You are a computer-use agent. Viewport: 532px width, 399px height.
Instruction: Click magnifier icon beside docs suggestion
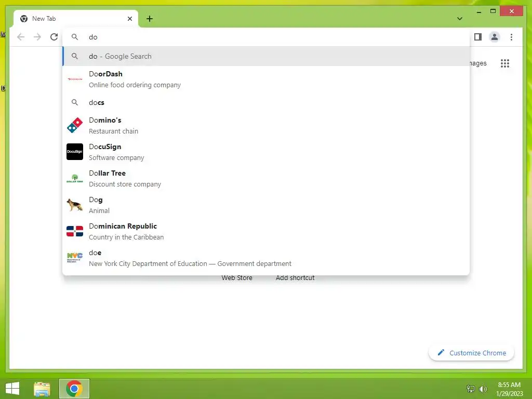[x=75, y=102]
